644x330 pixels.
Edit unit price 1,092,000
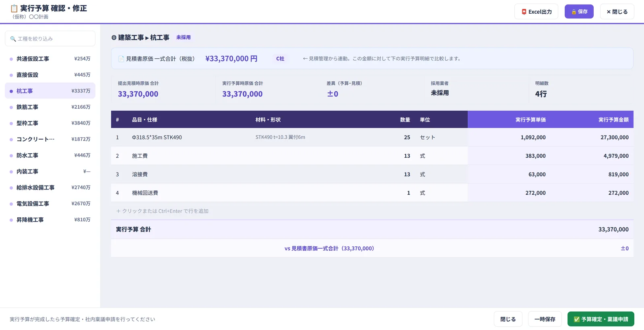point(533,137)
